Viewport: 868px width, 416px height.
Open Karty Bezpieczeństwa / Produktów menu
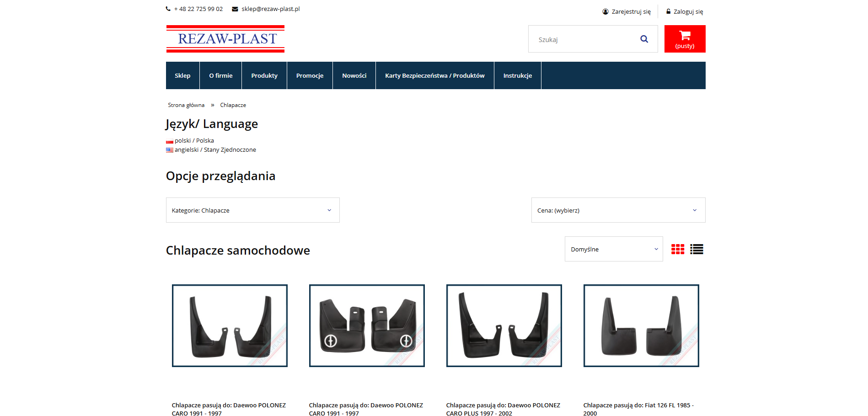tap(434, 76)
